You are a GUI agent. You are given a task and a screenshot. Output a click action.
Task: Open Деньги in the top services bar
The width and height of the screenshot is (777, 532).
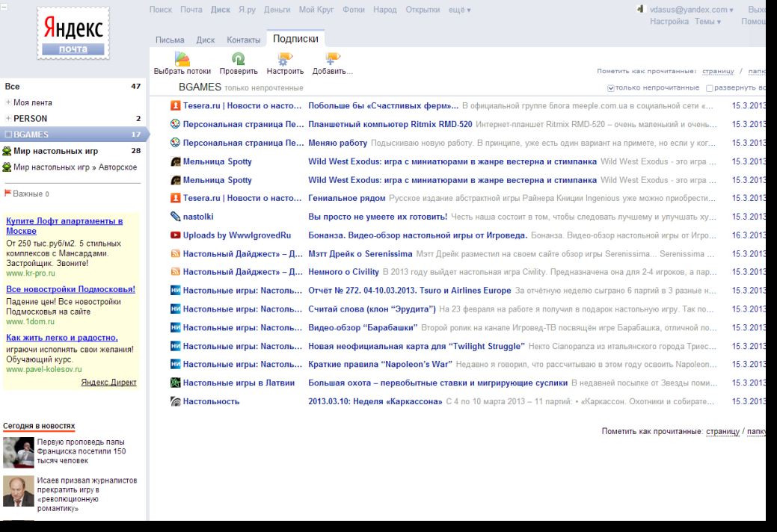(x=277, y=10)
